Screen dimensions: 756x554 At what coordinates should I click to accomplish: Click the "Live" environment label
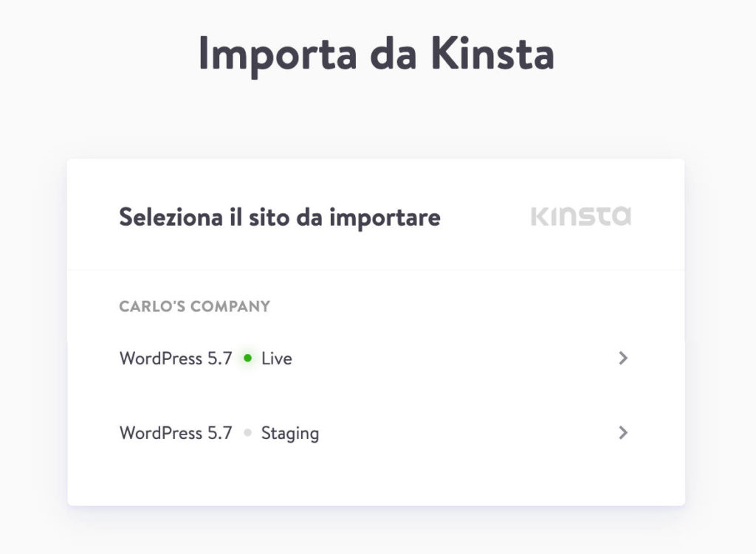(277, 359)
